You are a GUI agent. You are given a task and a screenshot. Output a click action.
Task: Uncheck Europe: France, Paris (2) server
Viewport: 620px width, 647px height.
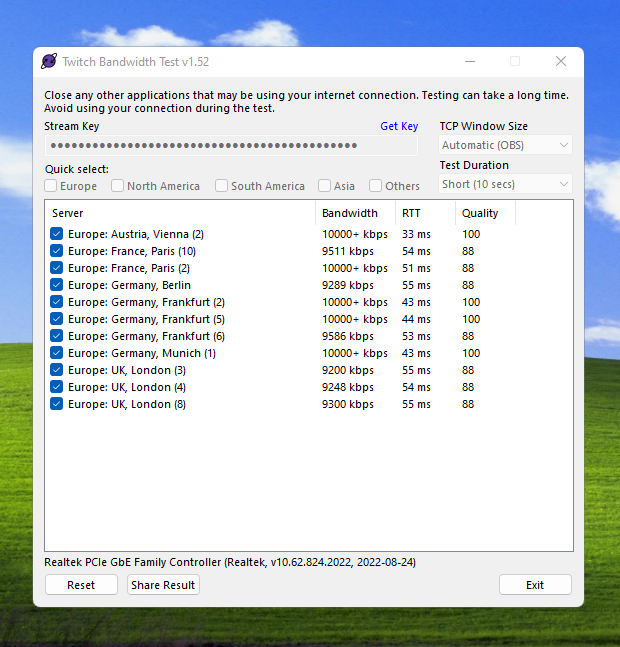pos(57,268)
